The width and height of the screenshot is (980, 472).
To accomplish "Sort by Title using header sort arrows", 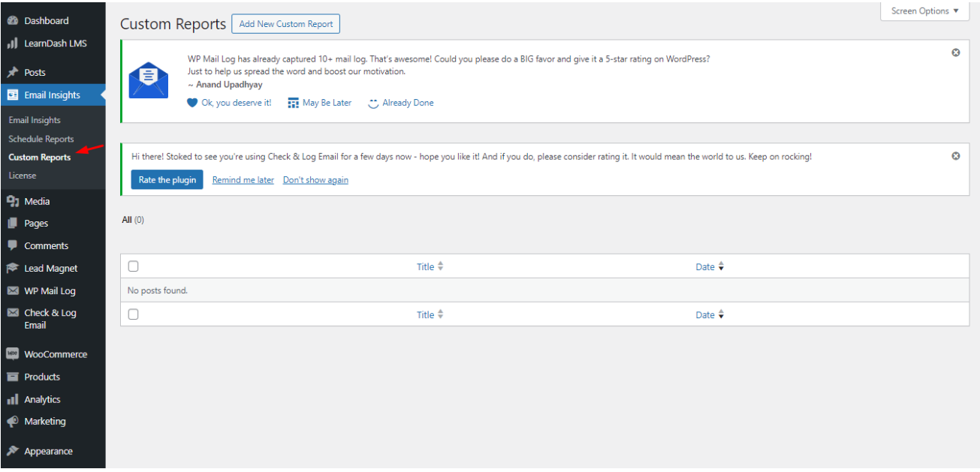I will point(441,266).
